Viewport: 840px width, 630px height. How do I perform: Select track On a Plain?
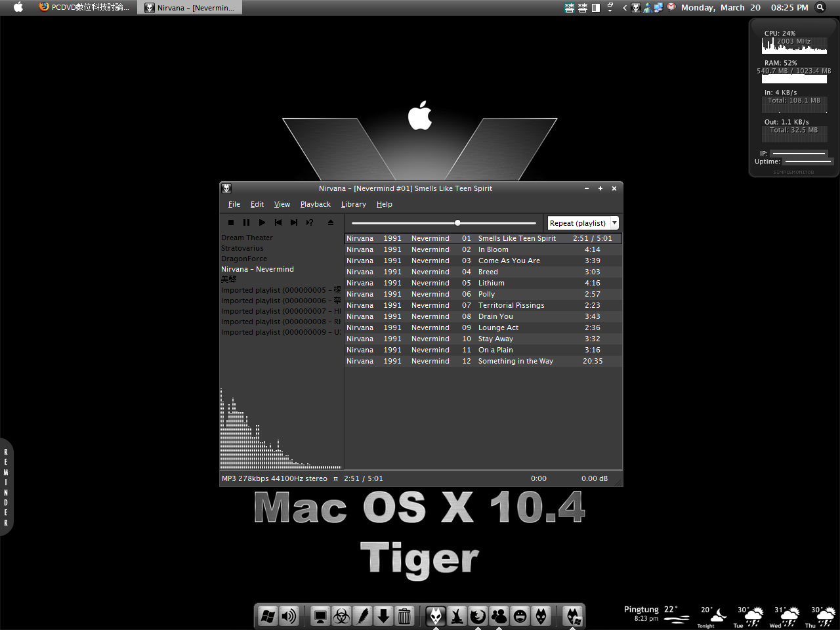483,350
